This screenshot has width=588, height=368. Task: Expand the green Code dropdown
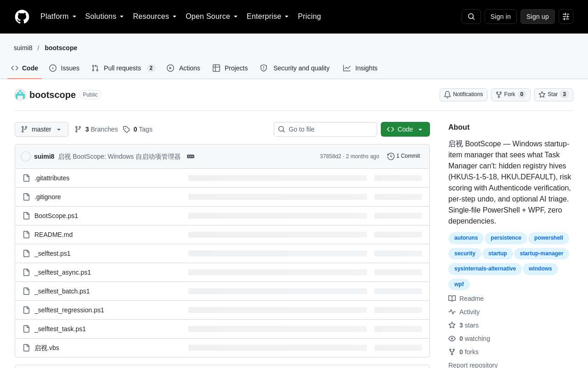(405, 129)
